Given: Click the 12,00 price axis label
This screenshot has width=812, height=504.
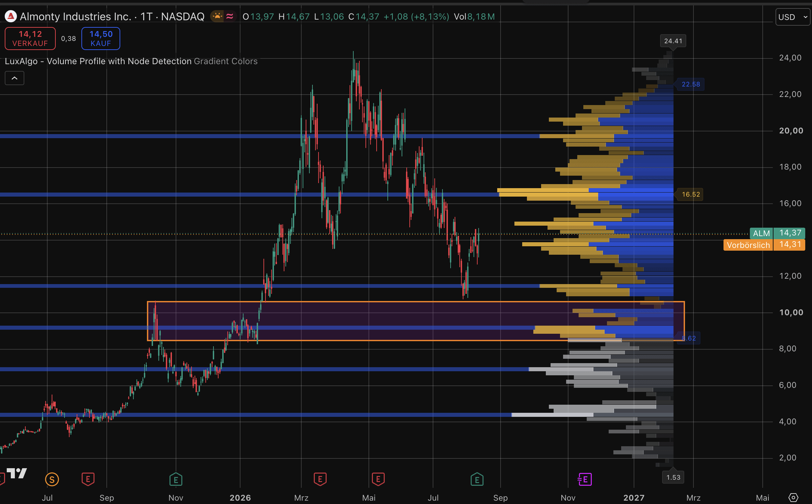Looking at the screenshot, I should pyautogui.click(x=790, y=276).
